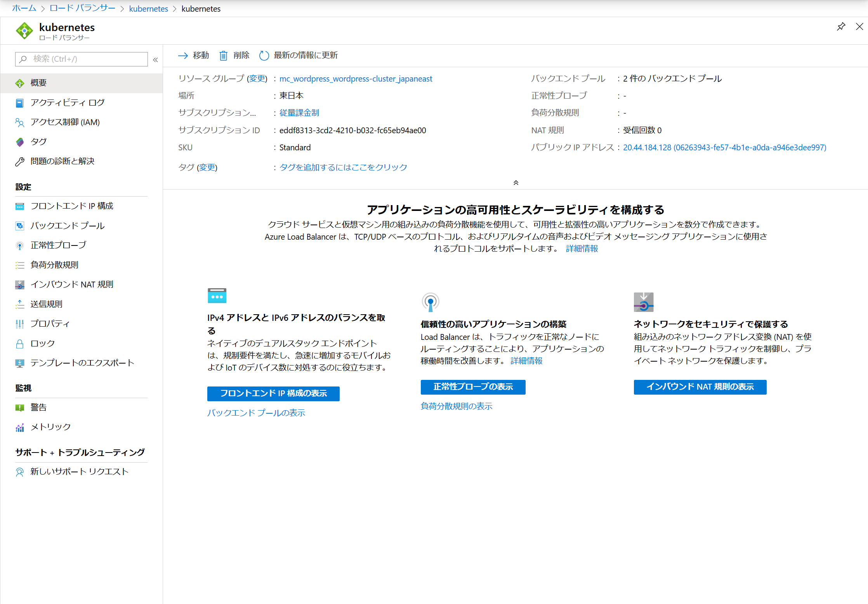This screenshot has height=604, width=868.
Task: Click the kubernetes load balancer diamond icon
Action: pyautogui.click(x=24, y=31)
